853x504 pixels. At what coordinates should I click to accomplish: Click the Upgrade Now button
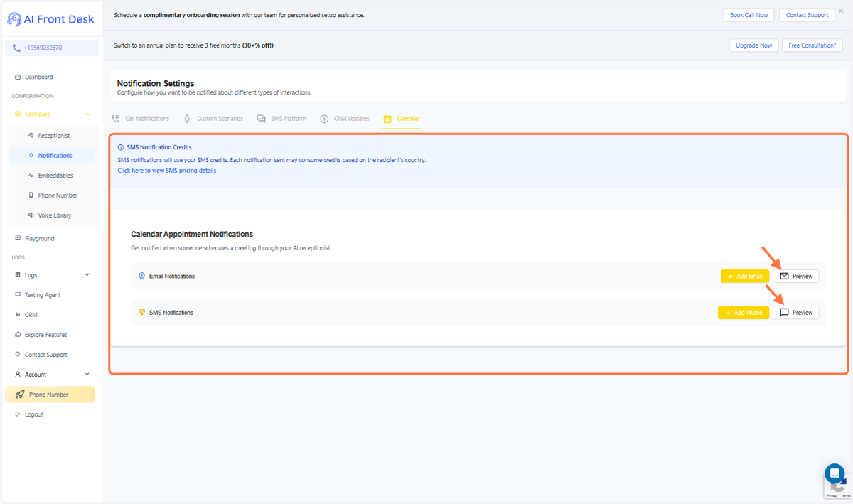[753, 45]
